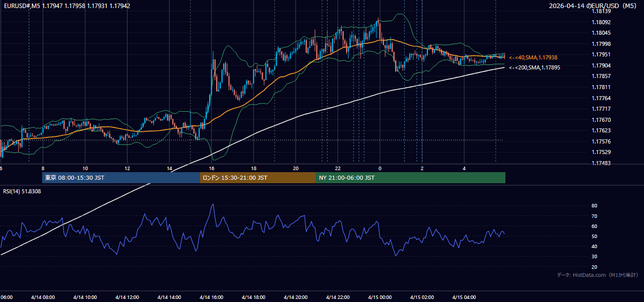Click price axis value 1.17811
The height and width of the screenshot is (302, 644).
pyautogui.click(x=601, y=87)
